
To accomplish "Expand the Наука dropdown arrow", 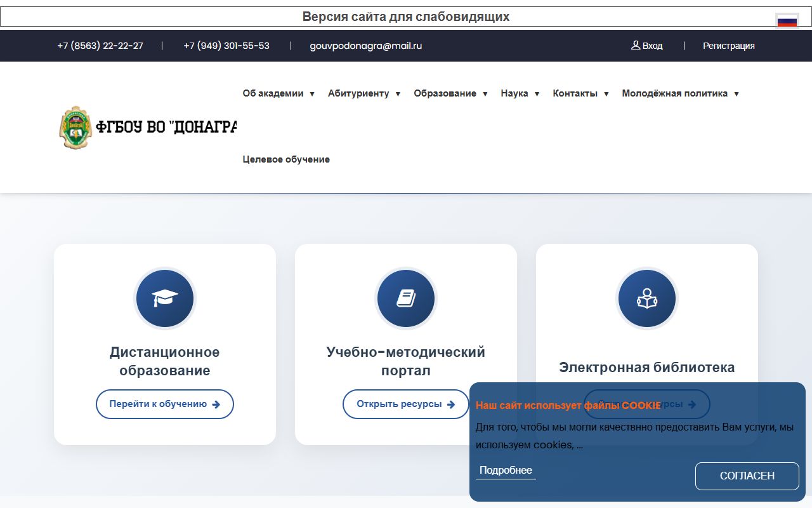I will click(537, 94).
